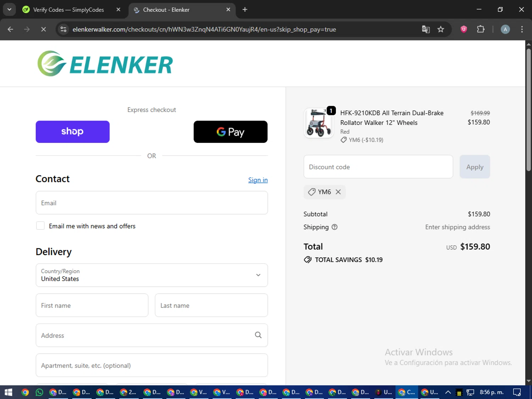Show hidden system tray icons
The width and height of the screenshot is (532, 399).
point(448,392)
